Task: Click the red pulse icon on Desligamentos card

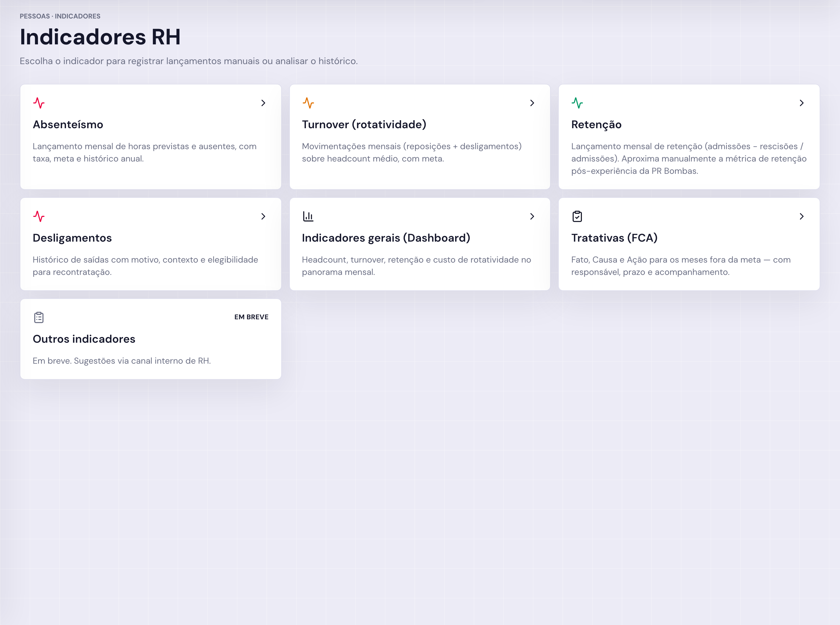Action: (39, 216)
